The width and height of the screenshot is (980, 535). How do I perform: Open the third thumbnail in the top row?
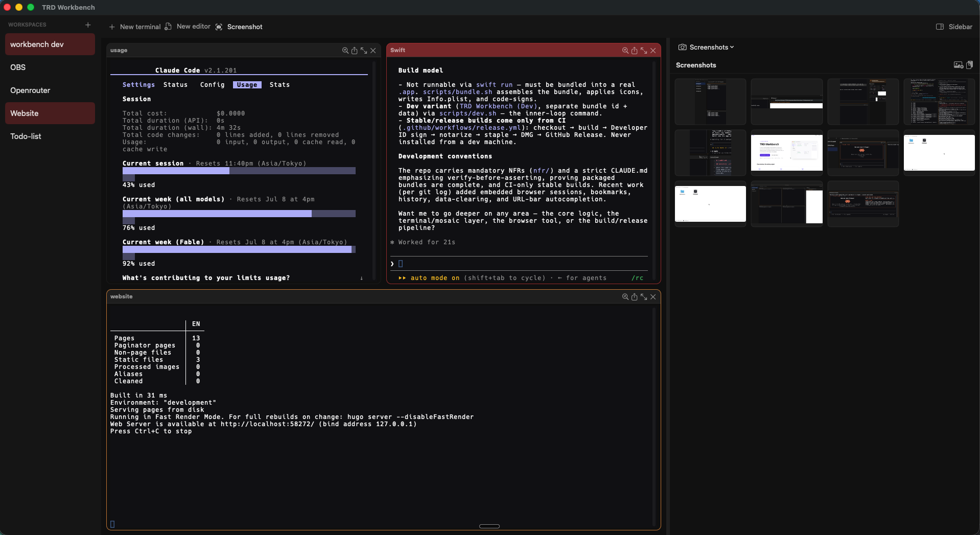(x=863, y=102)
